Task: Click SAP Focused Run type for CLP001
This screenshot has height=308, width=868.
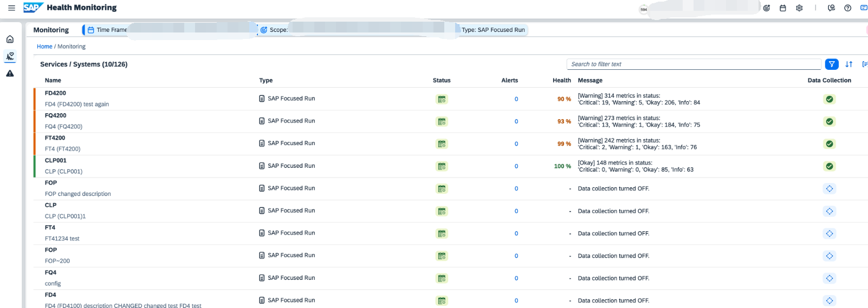Action: click(291, 166)
